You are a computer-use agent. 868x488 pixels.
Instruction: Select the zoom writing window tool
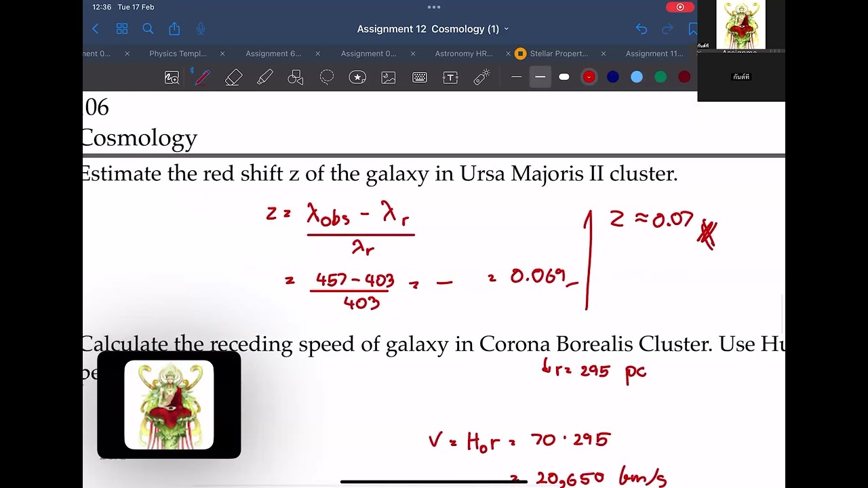(172, 77)
